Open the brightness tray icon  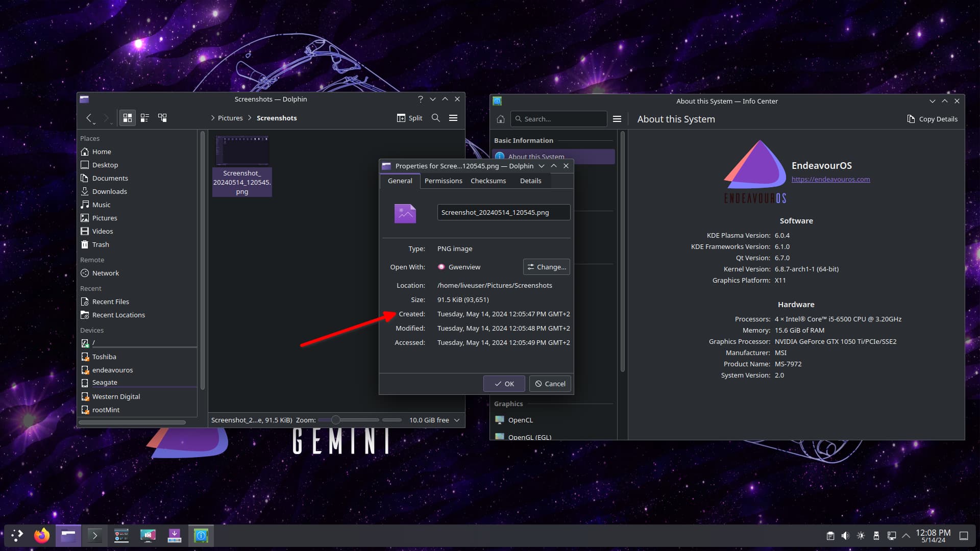[x=861, y=536]
